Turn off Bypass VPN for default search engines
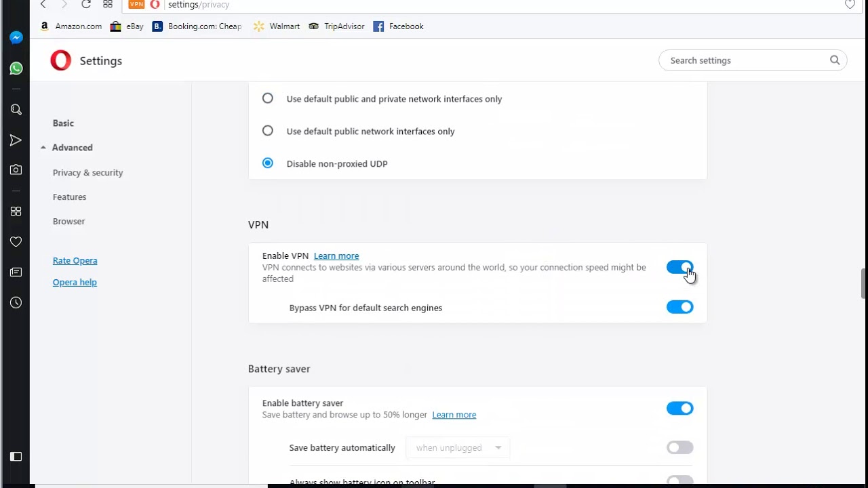Image resolution: width=868 pixels, height=488 pixels. click(679, 307)
